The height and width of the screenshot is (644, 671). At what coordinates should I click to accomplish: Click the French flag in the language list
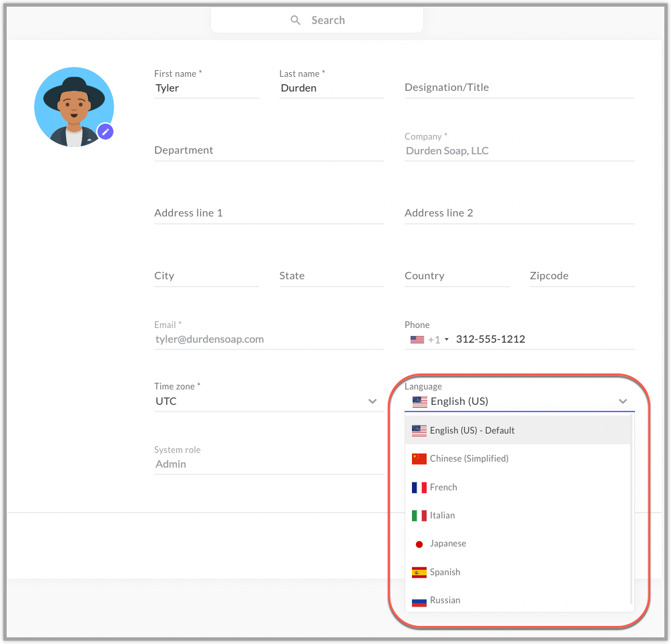[419, 487]
